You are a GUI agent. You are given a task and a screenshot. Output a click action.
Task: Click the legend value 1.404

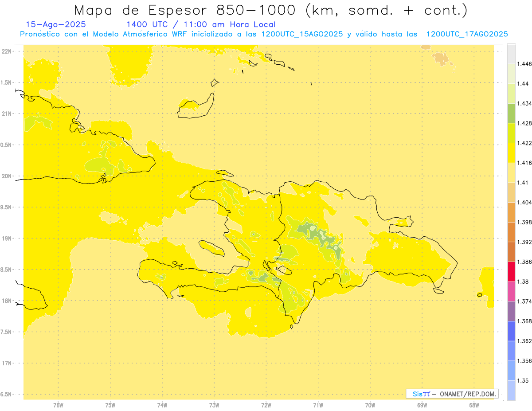524,202
